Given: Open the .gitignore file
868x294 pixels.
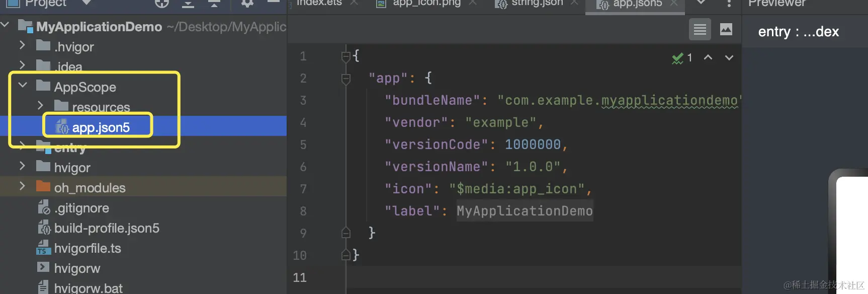Looking at the screenshot, I should (81, 208).
